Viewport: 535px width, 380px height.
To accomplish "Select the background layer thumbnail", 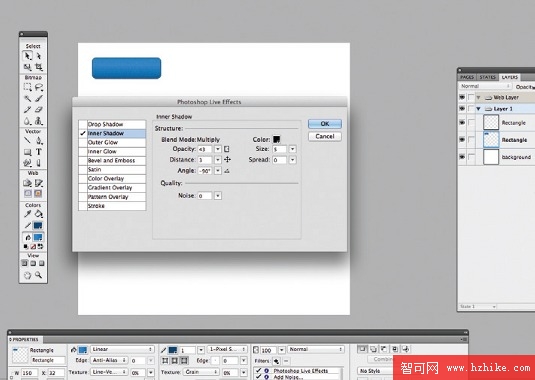I will (x=491, y=157).
